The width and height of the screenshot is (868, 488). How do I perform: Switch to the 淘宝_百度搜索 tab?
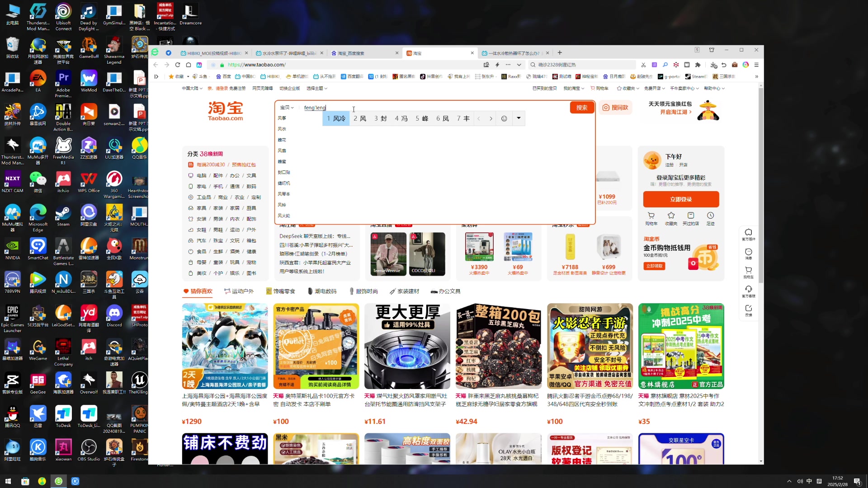coord(364,53)
